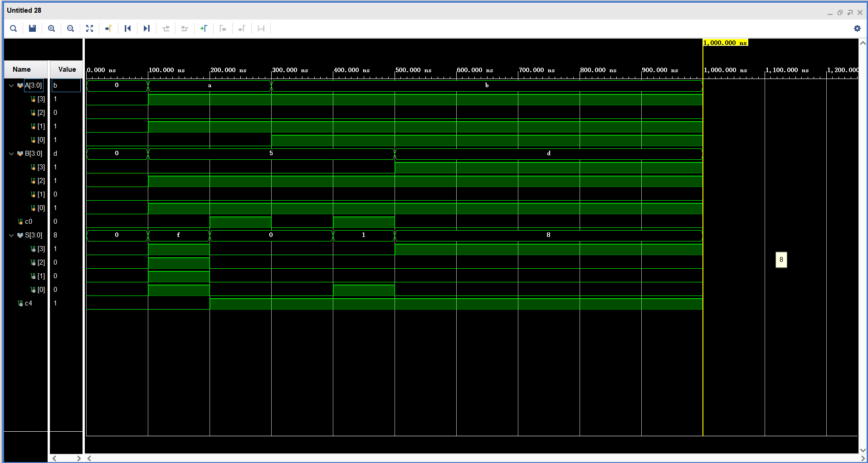
Task: Click the Value column header
Action: click(x=66, y=69)
